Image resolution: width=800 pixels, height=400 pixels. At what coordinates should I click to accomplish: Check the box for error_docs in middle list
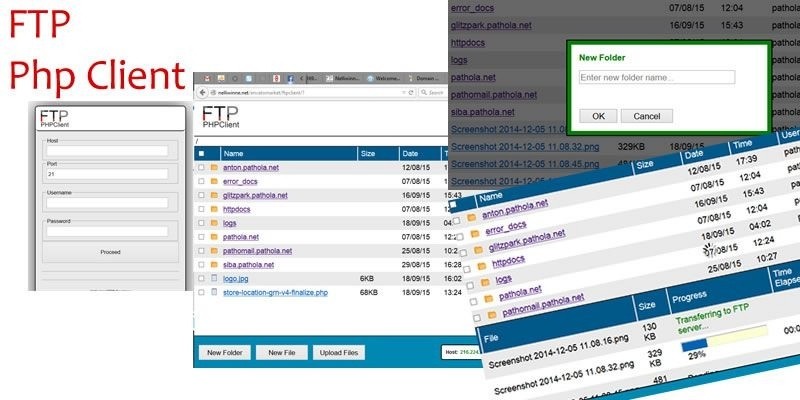[x=201, y=182]
